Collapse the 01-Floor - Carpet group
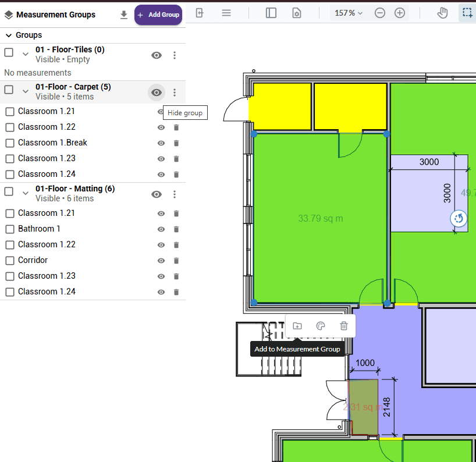The image size is (476, 462). coord(26,91)
